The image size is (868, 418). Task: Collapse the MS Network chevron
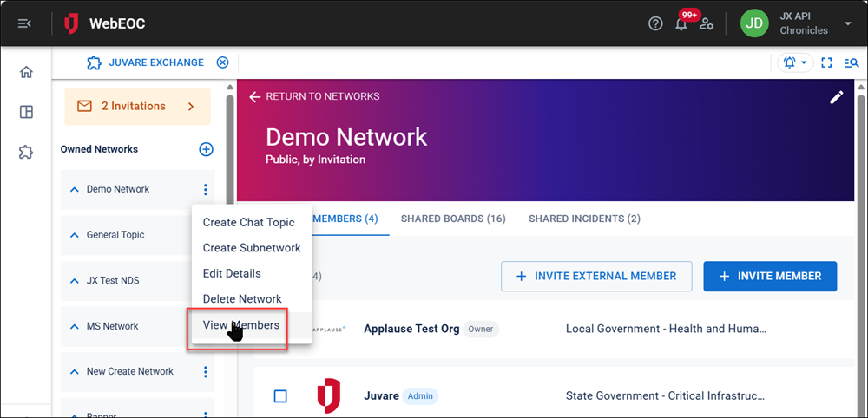coord(74,326)
